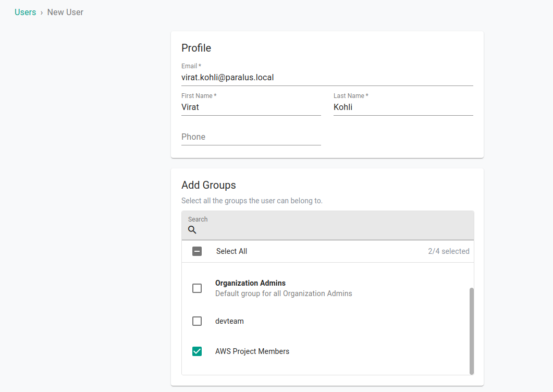
Task: Toggle the indeterminate Select All checkbox
Action: [197, 251]
